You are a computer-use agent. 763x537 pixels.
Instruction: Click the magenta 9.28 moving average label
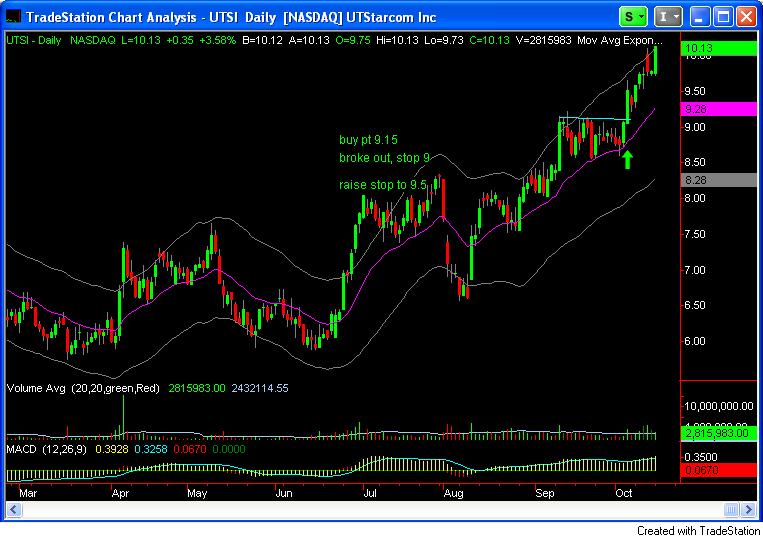point(719,109)
